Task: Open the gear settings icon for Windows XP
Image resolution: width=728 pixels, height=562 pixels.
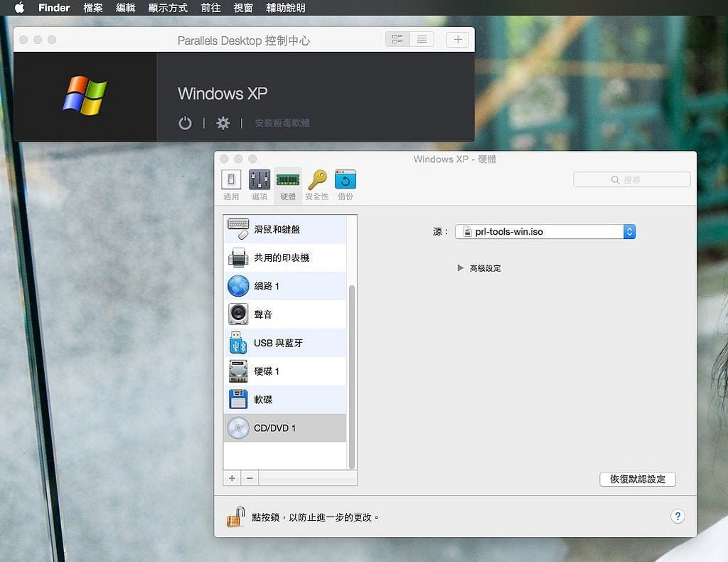Action: (223, 123)
